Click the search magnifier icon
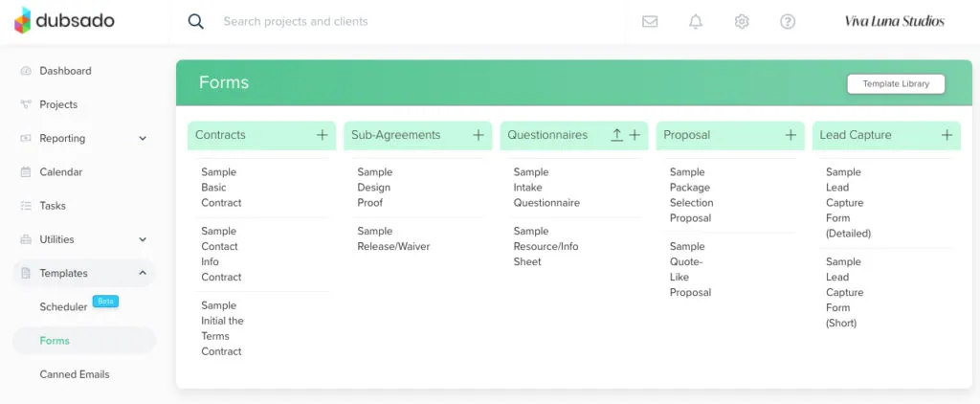Image resolution: width=980 pixels, height=404 pixels. (x=196, y=21)
